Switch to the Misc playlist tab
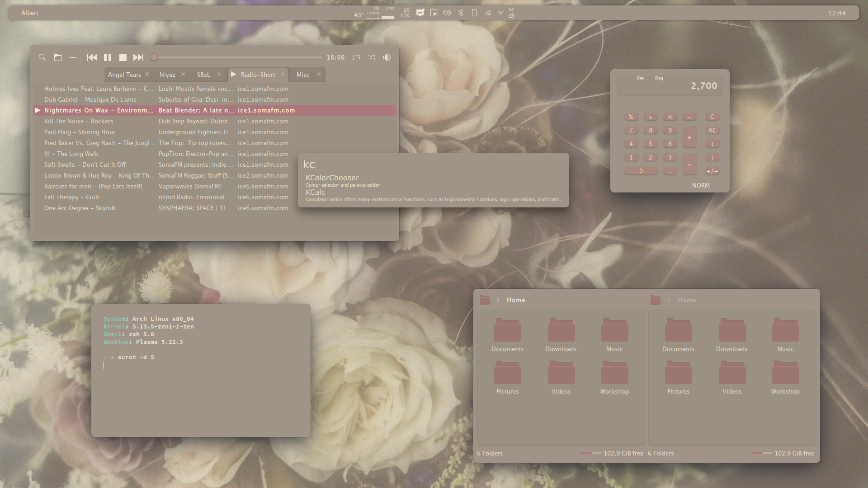Screen dimensions: 868x488 (x=303, y=75)
